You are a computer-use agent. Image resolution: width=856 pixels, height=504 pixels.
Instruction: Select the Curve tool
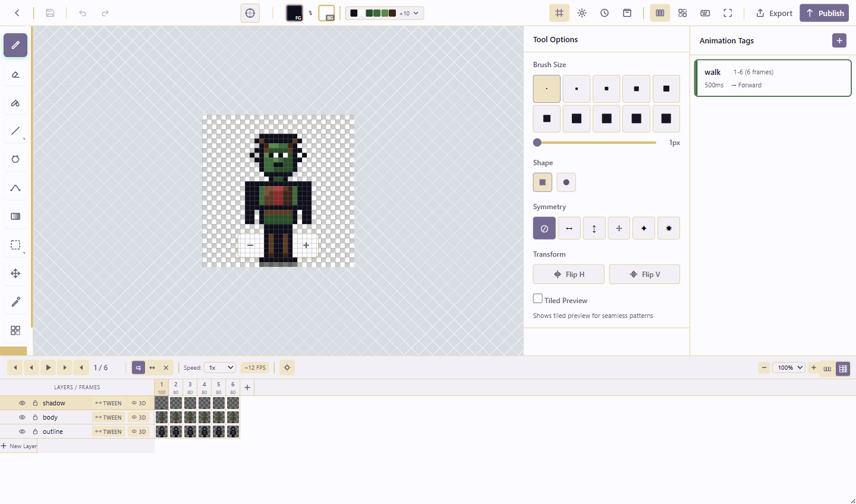(x=15, y=188)
